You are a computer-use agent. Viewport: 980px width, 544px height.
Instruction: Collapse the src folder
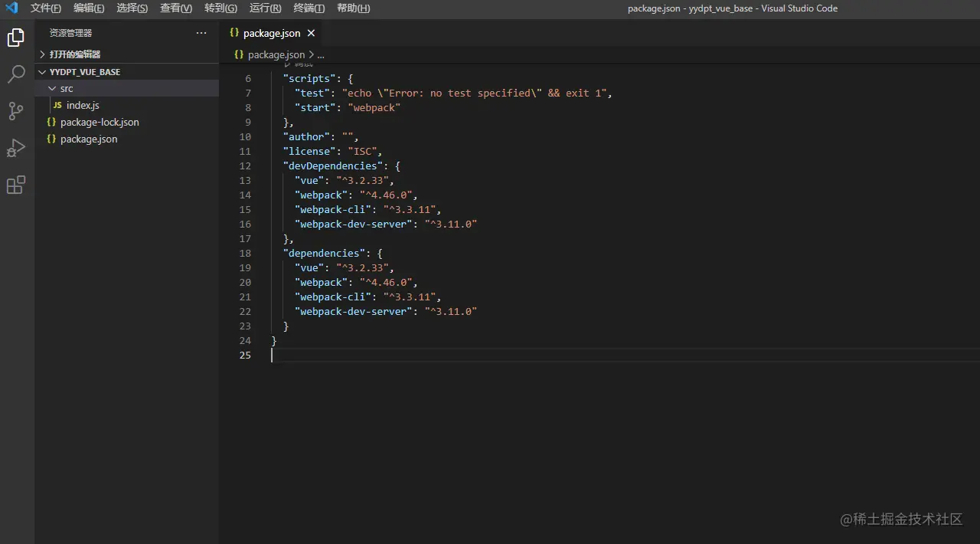(x=127, y=88)
